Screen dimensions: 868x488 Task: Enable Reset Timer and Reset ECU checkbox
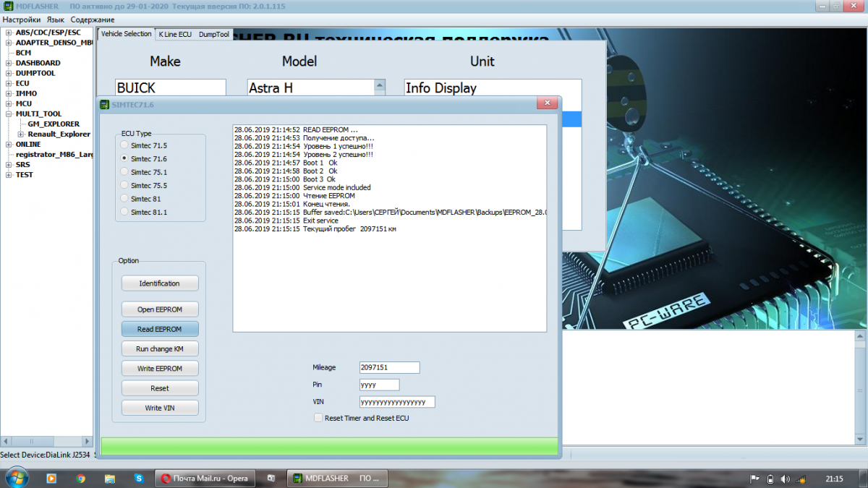pyautogui.click(x=318, y=418)
